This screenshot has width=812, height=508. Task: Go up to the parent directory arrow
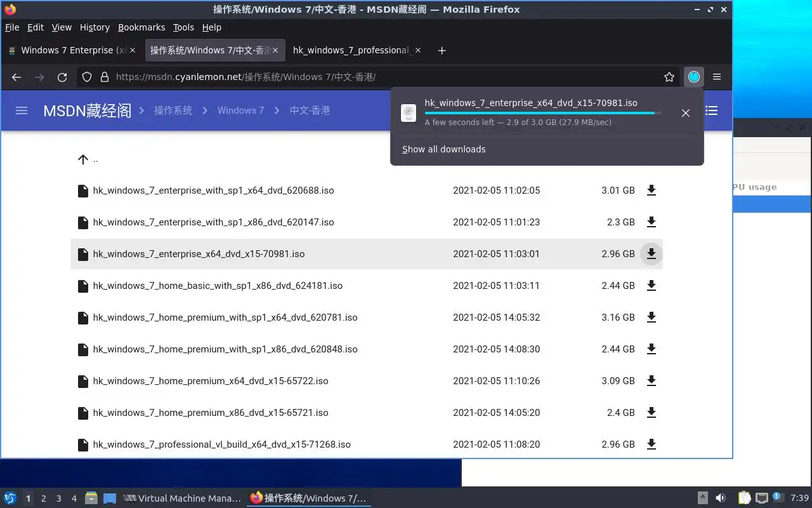82,159
